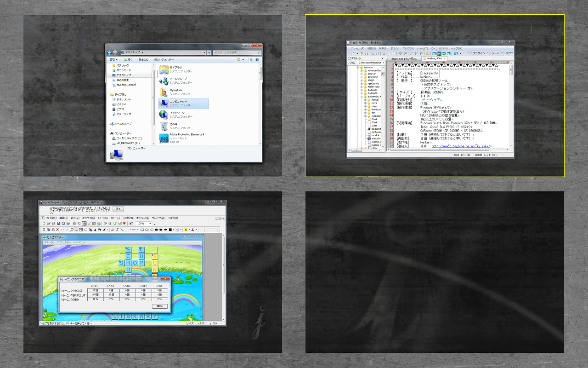Open the ライブラリ folder icon in Explorer

(x=164, y=69)
